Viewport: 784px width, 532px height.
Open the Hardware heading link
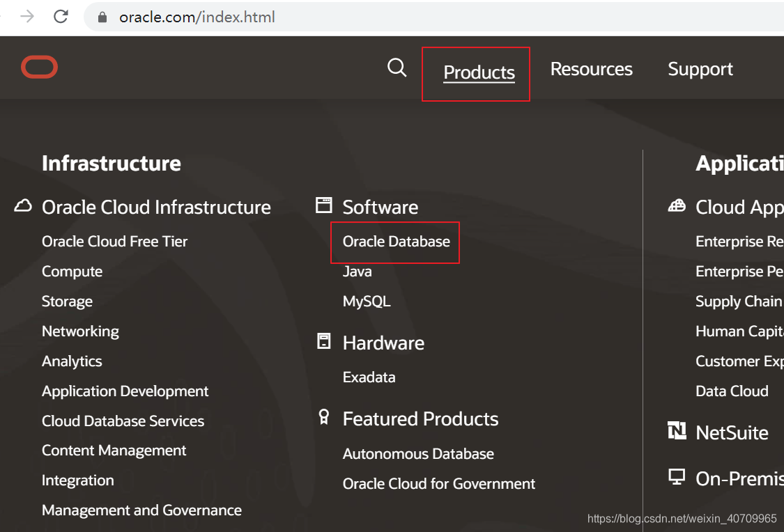pyautogui.click(x=383, y=343)
